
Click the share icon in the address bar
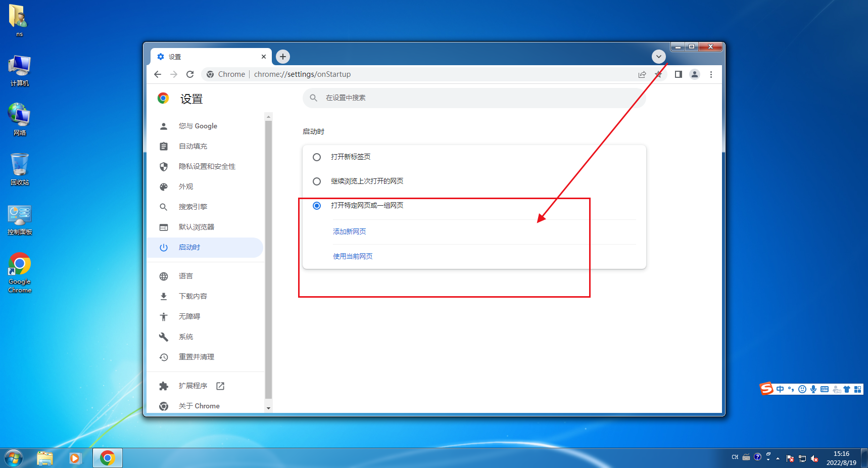click(x=642, y=74)
